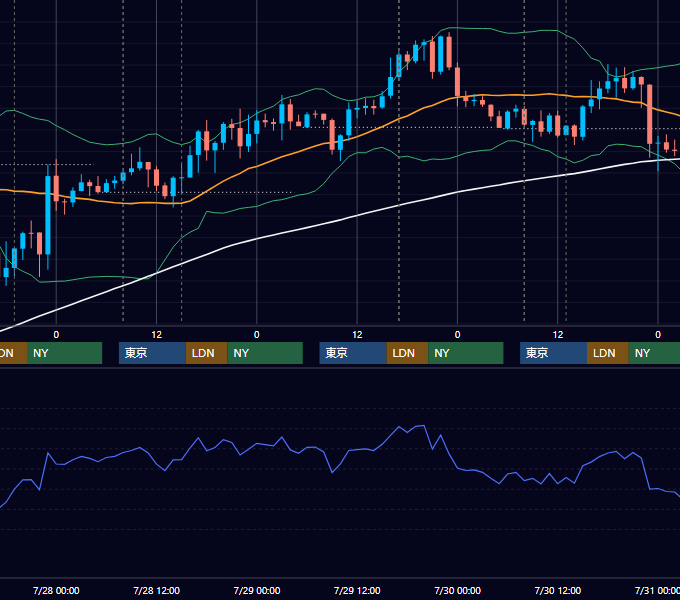The height and width of the screenshot is (600, 680).
Task: Select the NY session block starting 7/28 evening
Action: pyautogui.click(x=265, y=353)
